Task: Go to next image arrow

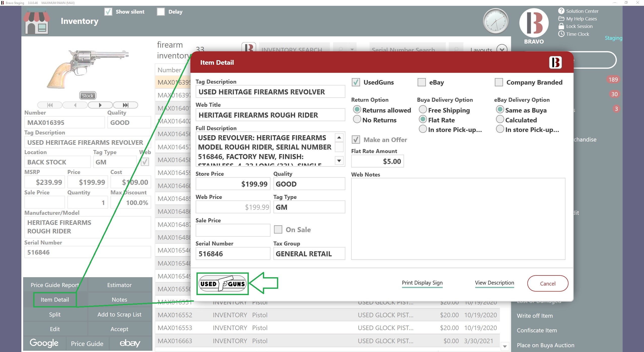Action: pos(100,105)
